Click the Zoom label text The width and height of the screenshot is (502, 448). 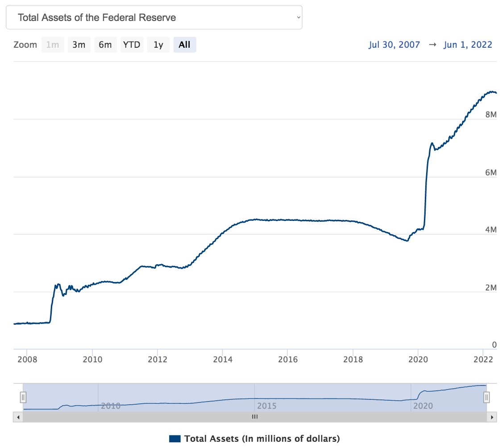click(x=25, y=45)
